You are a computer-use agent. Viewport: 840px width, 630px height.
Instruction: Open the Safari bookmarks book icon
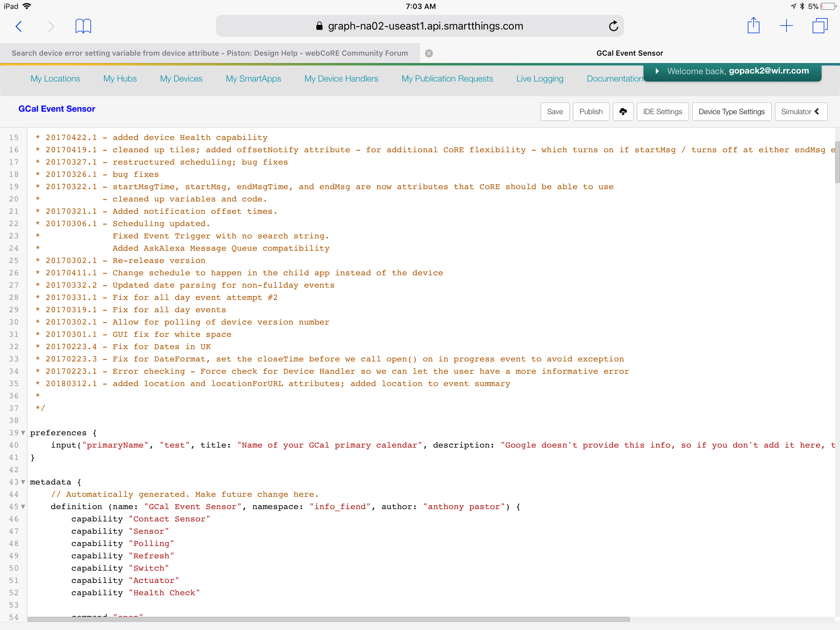tap(83, 26)
